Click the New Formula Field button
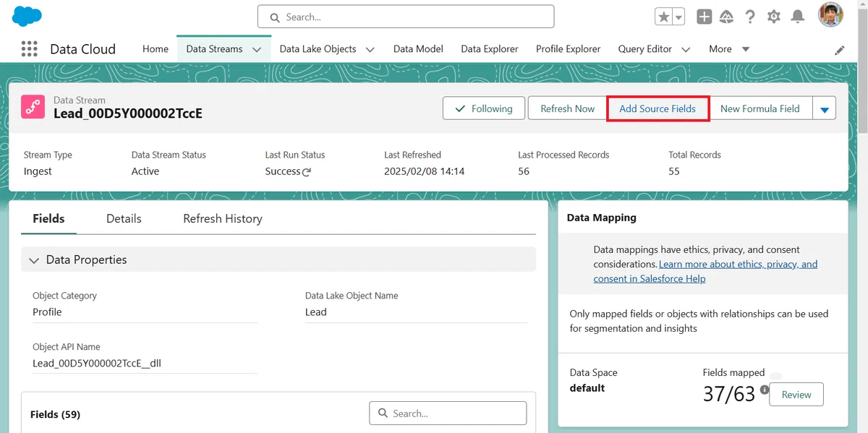This screenshot has height=433, width=868. click(x=760, y=108)
